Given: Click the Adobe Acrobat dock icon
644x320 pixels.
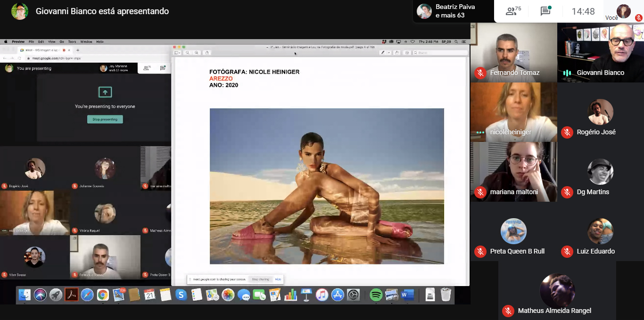Looking at the screenshot, I should tap(71, 295).
